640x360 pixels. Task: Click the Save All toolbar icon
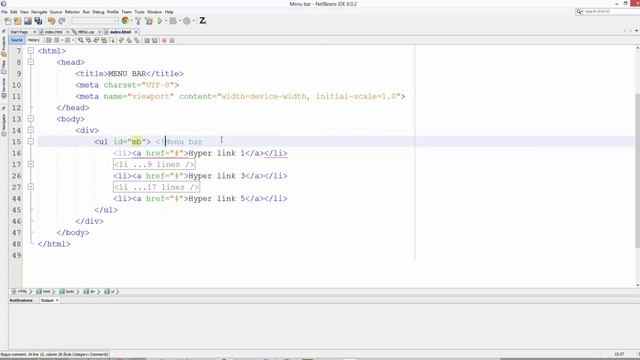pos(38,21)
